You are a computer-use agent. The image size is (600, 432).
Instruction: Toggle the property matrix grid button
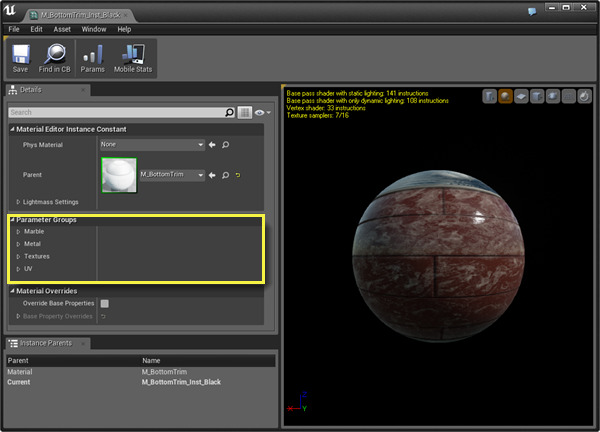pyautogui.click(x=245, y=113)
